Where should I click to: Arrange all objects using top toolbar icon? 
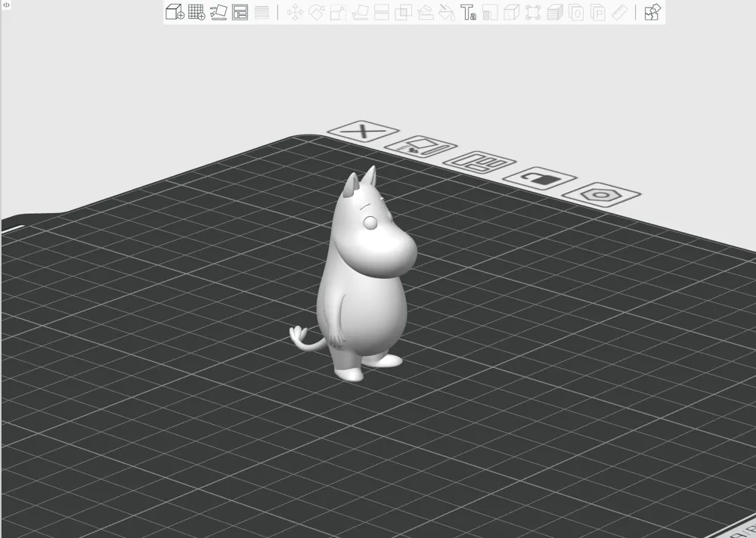240,12
